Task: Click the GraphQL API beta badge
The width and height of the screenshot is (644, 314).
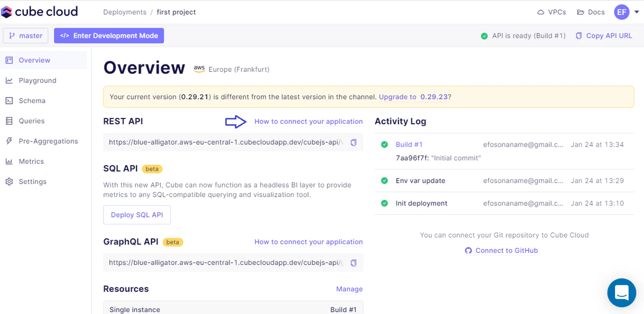Action: coord(173,242)
